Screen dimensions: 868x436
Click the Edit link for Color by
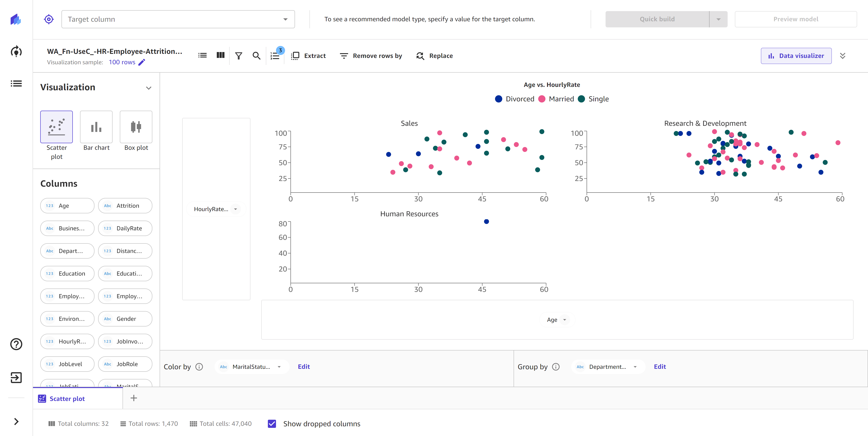click(304, 367)
